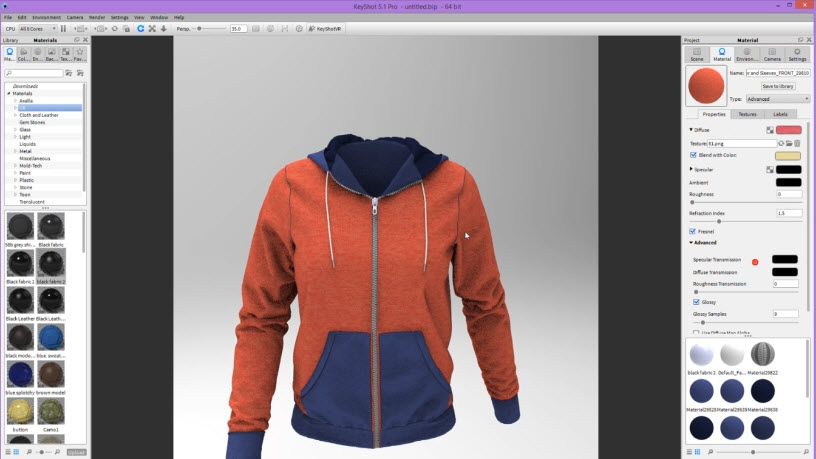Select the Translucent category

(x=32, y=202)
